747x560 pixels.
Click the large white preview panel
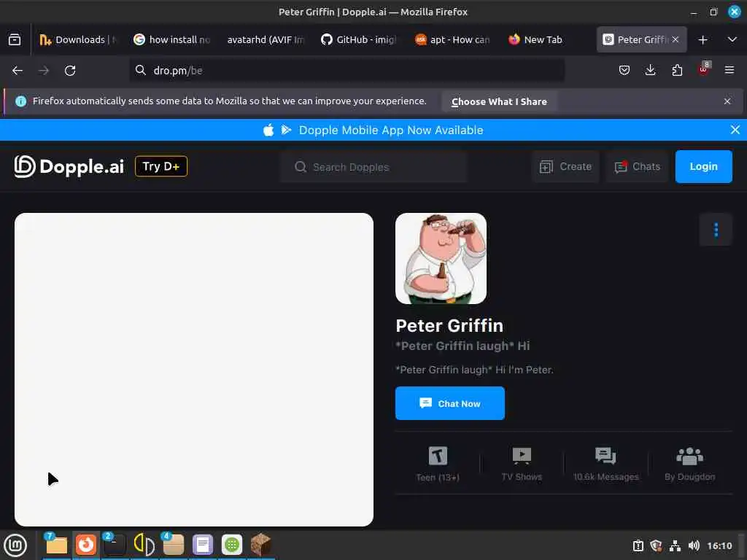click(194, 370)
